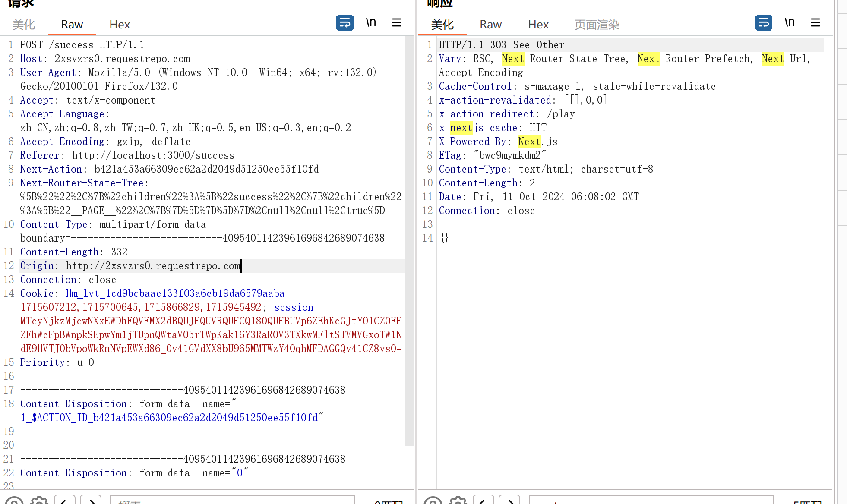Click the 'x-nextjs-cache: HIT' response line
This screenshot has width=847, height=504.
(493, 128)
